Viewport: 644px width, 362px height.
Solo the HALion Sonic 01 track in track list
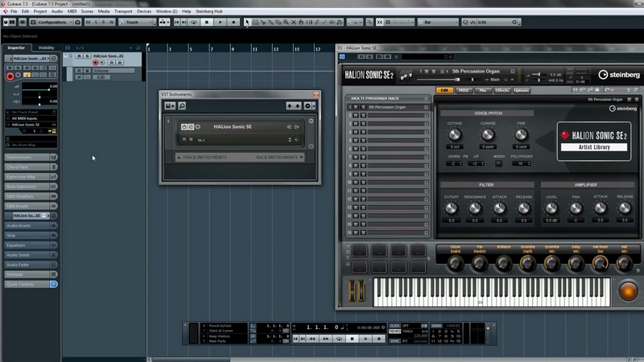(87, 56)
